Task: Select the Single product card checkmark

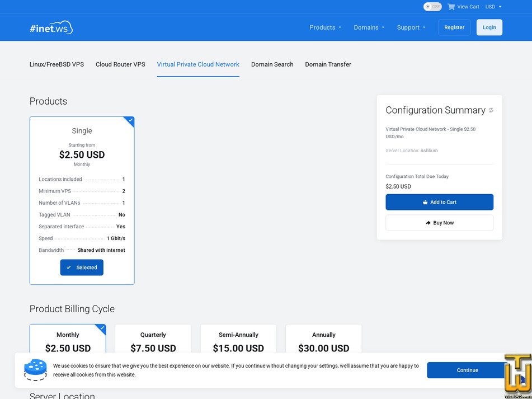Action: coord(130,120)
